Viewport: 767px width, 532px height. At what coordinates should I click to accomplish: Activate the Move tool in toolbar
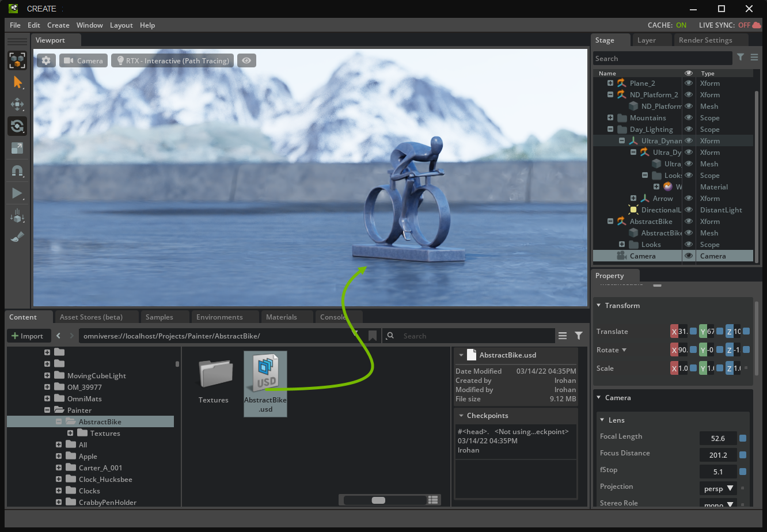17,104
